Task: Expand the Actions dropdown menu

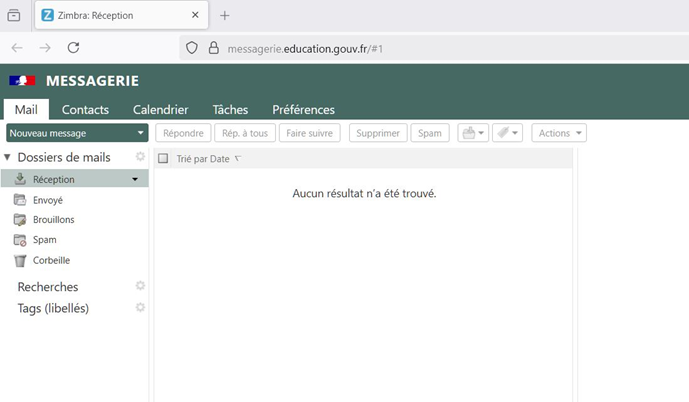Action: click(559, 133)
